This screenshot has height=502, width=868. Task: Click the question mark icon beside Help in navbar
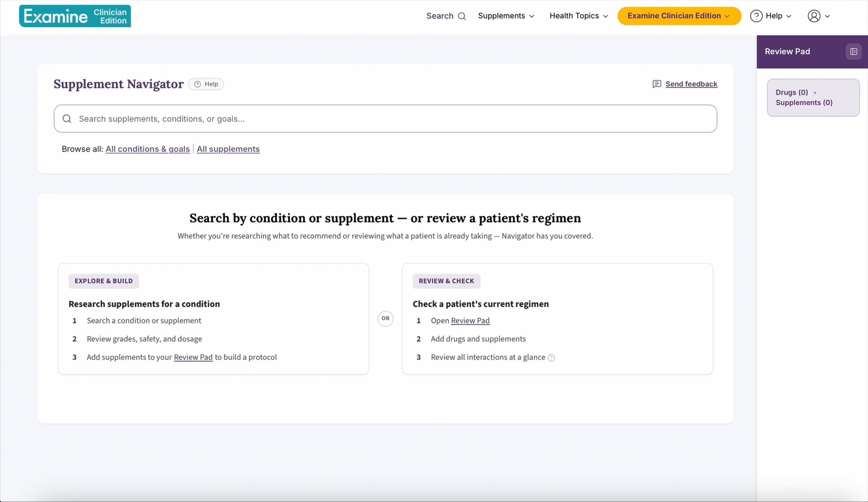(756, 16)
